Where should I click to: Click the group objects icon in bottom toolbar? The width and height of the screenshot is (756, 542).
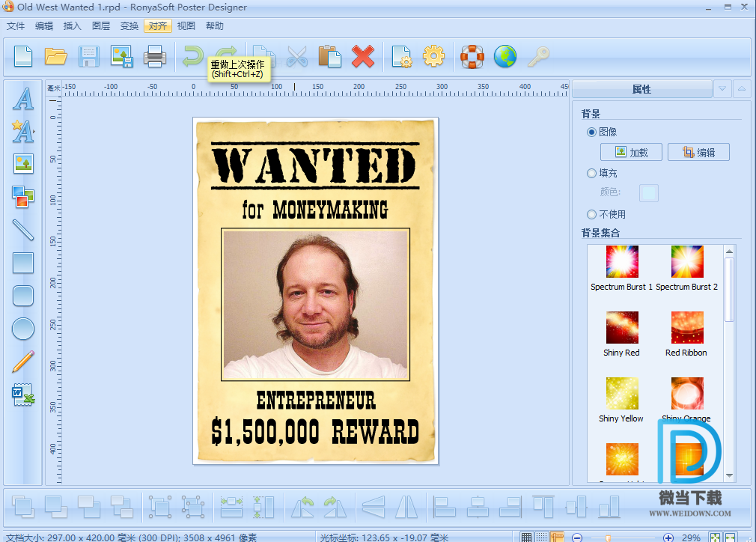click(x=160, y=507)
